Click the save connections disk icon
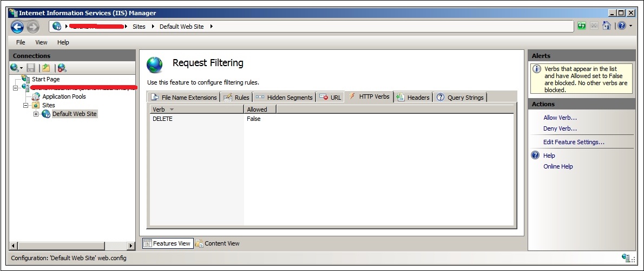The height and width of the screenshot is (271, 644). (x=31, y=68)
